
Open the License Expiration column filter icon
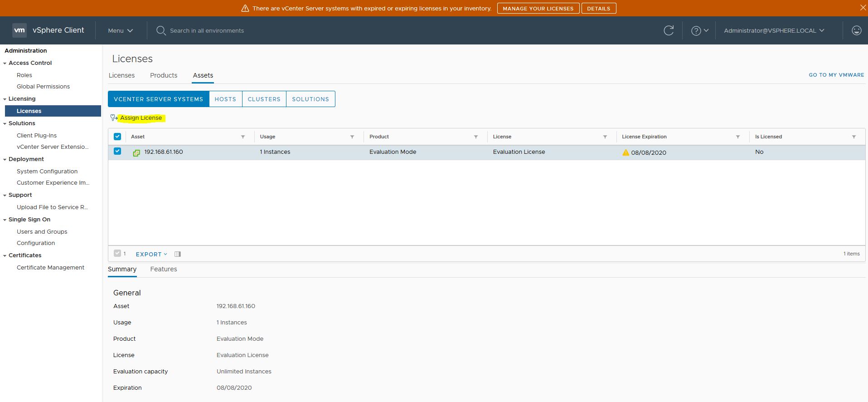pos(738,137)
